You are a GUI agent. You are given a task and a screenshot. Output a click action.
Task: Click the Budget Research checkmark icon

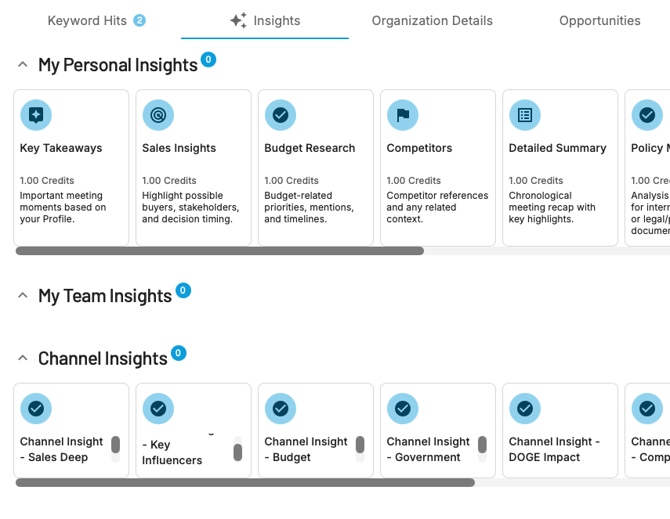pos(280,115)
